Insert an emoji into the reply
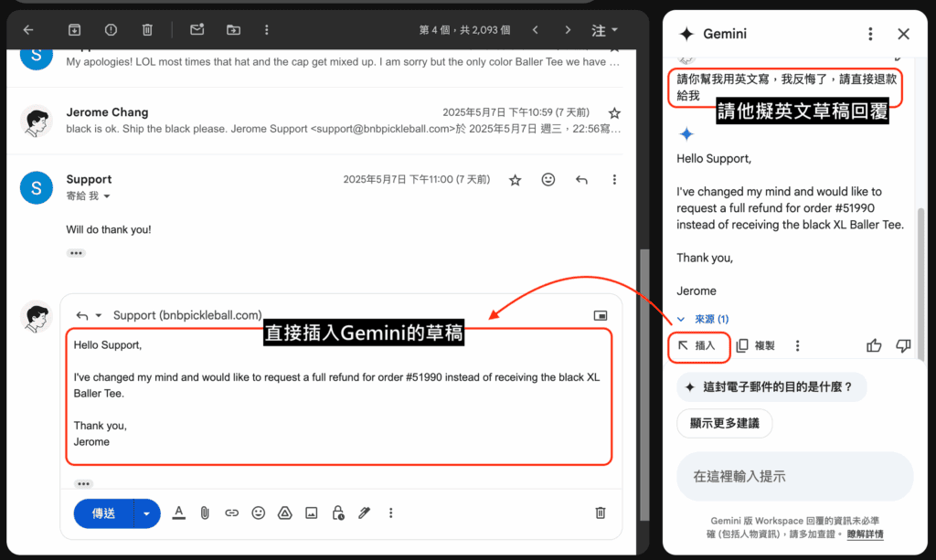 point(258,512)
